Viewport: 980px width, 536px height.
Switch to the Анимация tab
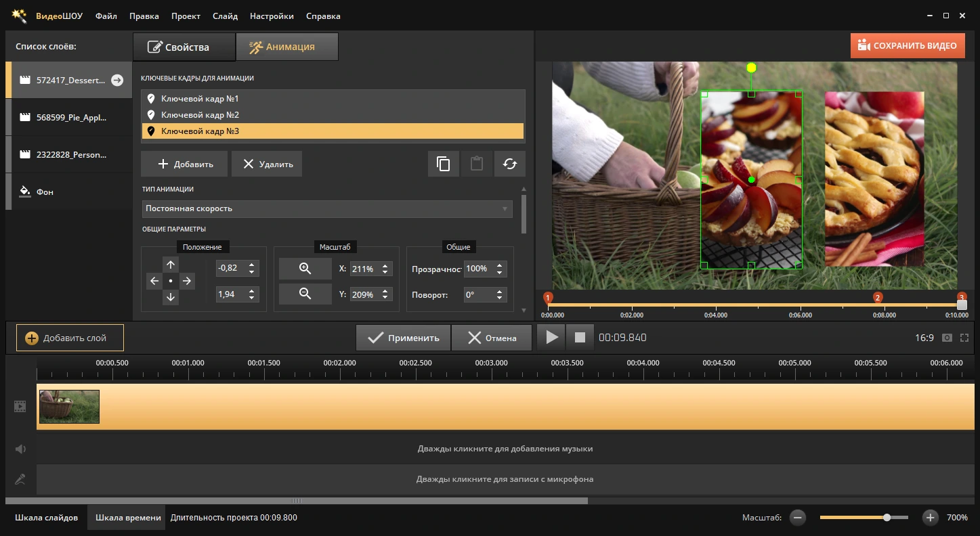tap(287, 47)
